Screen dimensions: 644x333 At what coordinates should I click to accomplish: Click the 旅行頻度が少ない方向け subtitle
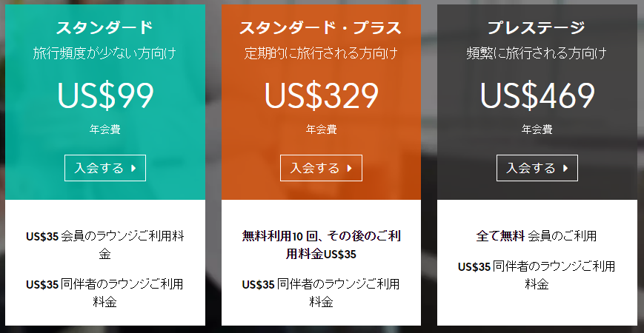point(104,53)
